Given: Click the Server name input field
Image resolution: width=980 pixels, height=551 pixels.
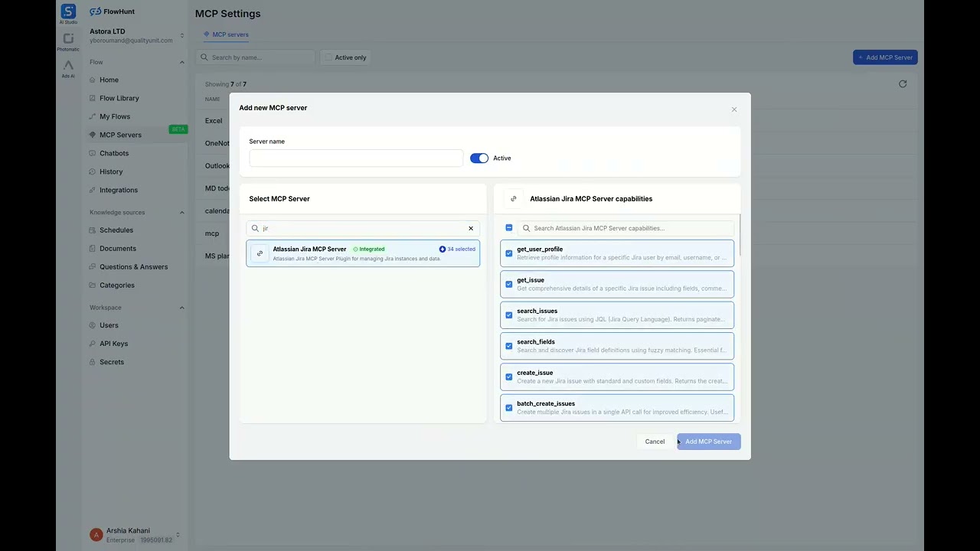Looking at the screenshot, I should pyautogui.click(x=356, y=158).
